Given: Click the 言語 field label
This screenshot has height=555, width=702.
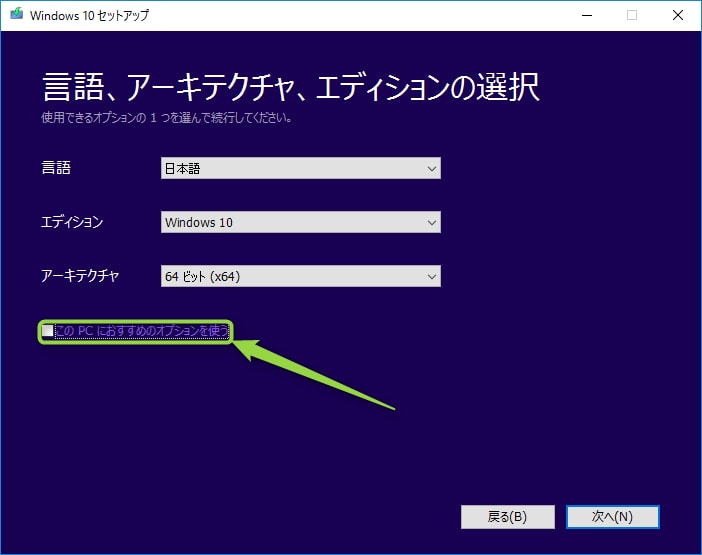Looking at the screenshot, I should pos(57,169).
